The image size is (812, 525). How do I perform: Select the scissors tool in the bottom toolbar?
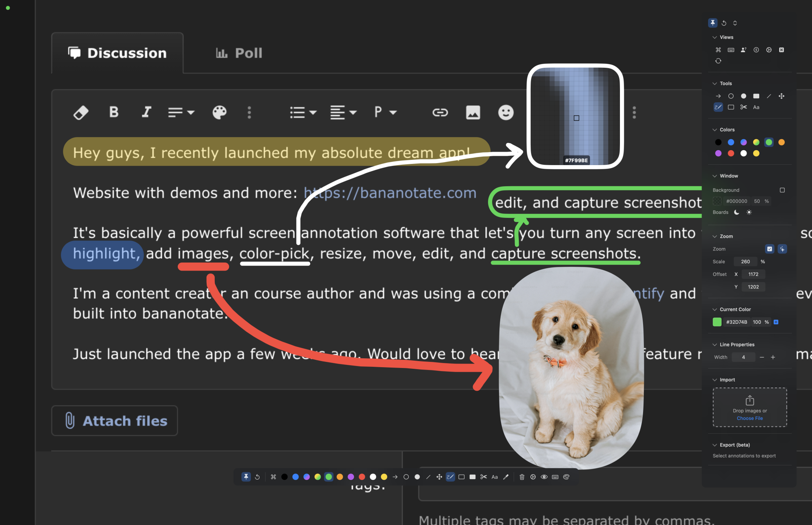(484, 477)
